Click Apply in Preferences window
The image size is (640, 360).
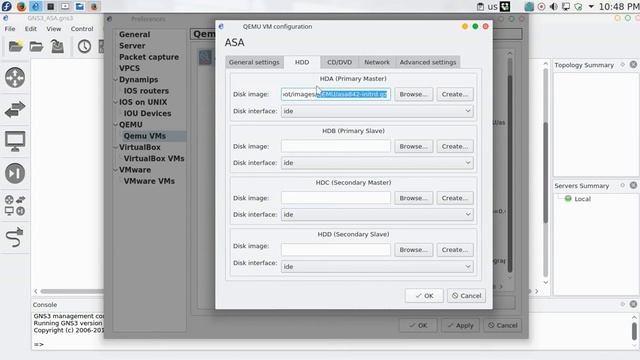pos(460,325)
